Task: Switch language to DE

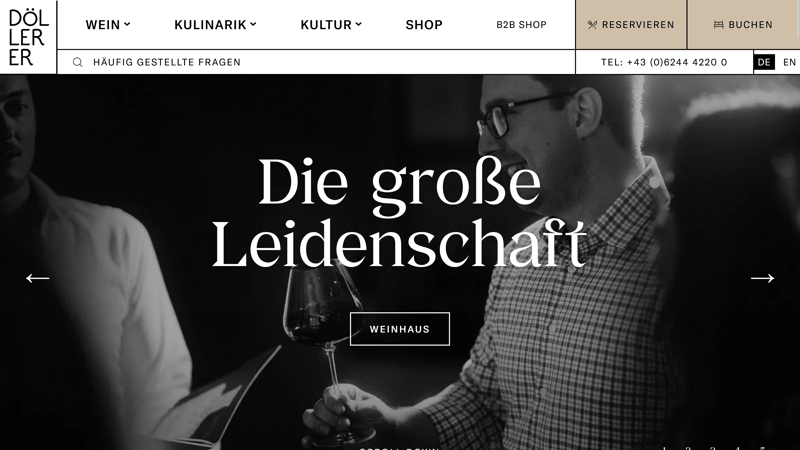Action: pyautogui.click(x=764, y=62)
